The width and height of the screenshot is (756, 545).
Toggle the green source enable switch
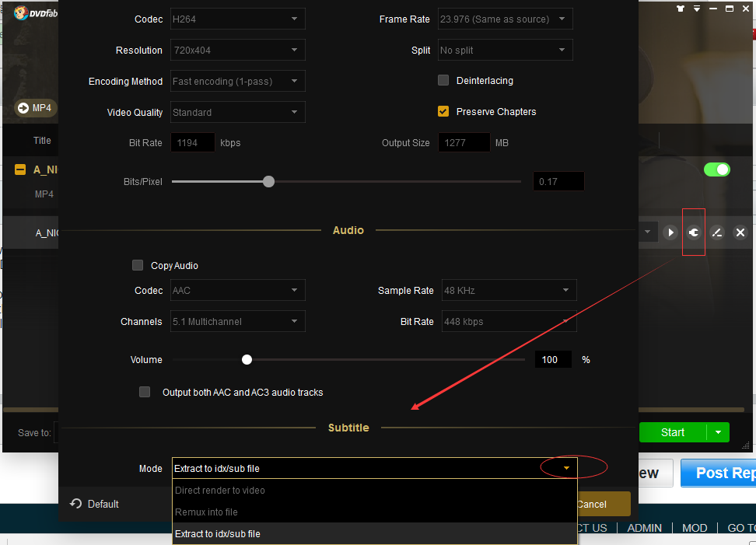(x=716, y=169)
